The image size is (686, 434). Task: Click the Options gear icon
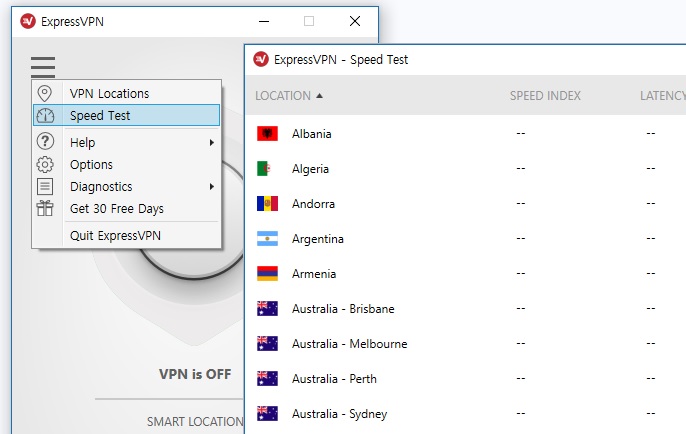pyautogui.click(x=45, y=164)
